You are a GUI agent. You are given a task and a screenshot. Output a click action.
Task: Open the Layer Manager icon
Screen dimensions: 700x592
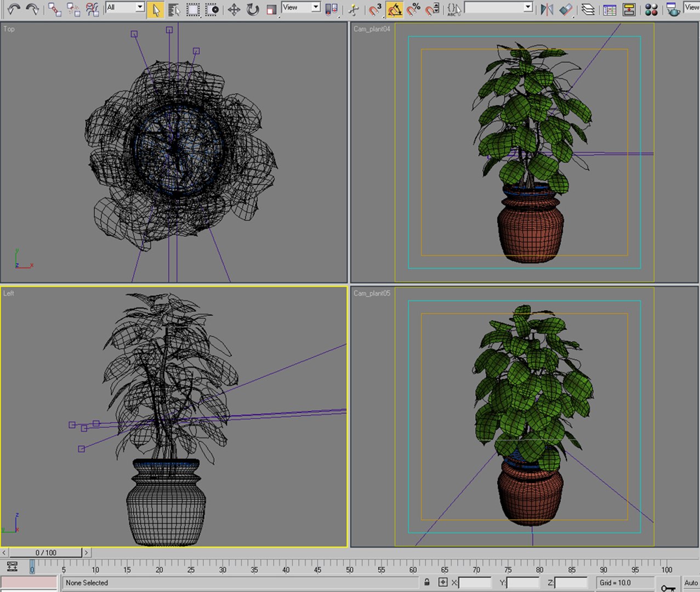click(x=588, y=9)
